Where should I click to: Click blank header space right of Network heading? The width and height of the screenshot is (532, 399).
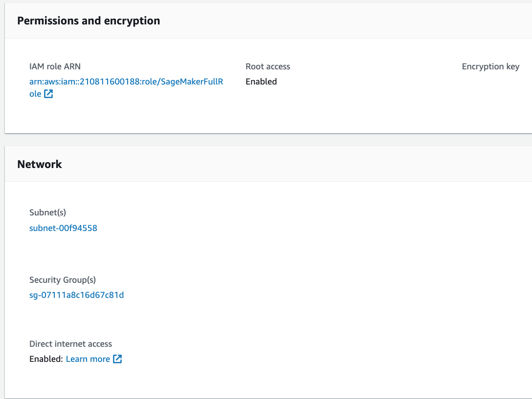click(293, 164)
